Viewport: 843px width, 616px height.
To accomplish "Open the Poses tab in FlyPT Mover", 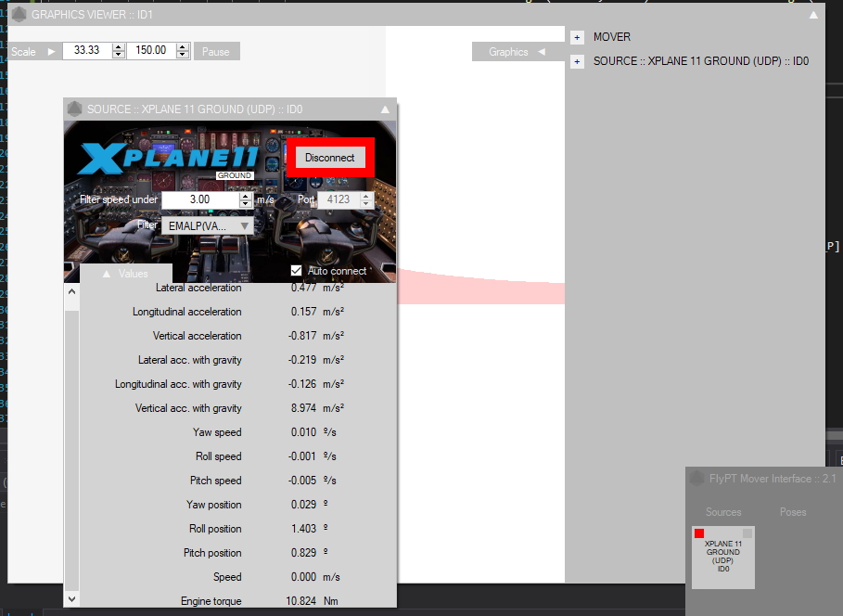I will point(793,512).
